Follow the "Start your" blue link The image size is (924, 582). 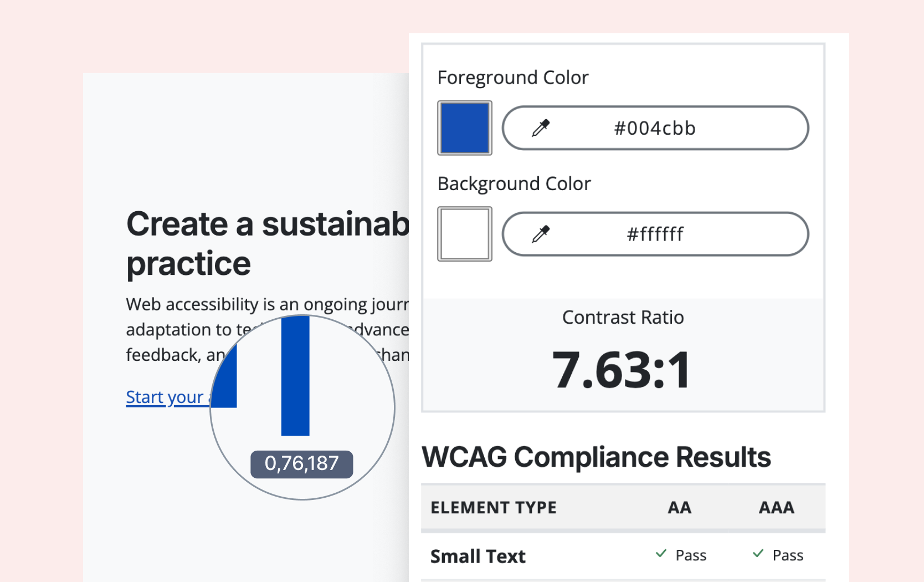coord(165,397)
